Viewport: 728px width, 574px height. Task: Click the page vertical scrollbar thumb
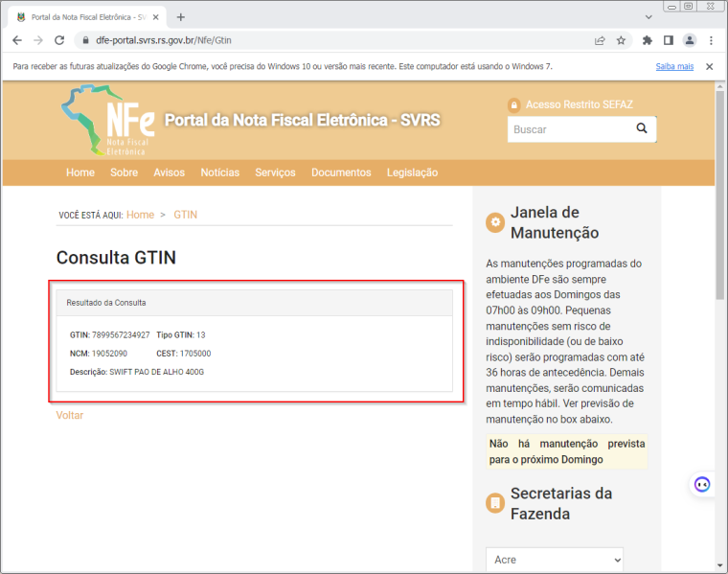(x=719, y=195)
